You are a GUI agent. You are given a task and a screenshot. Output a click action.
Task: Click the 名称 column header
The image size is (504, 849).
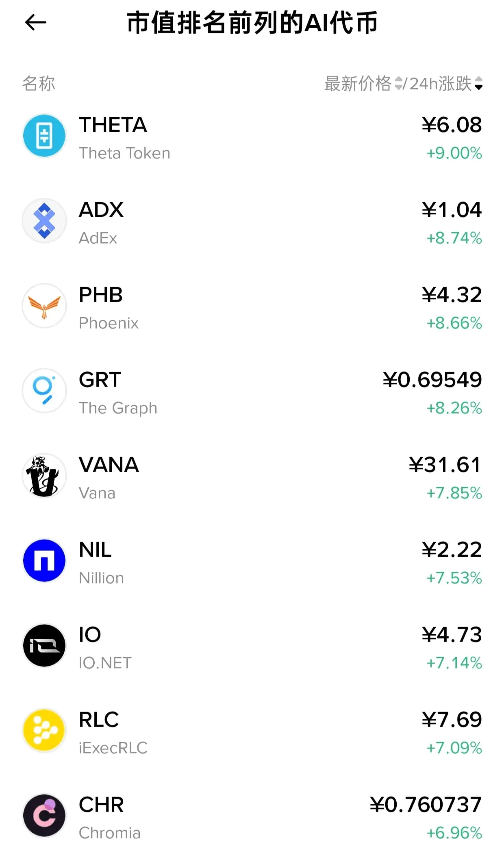click(x=39, y=83)
